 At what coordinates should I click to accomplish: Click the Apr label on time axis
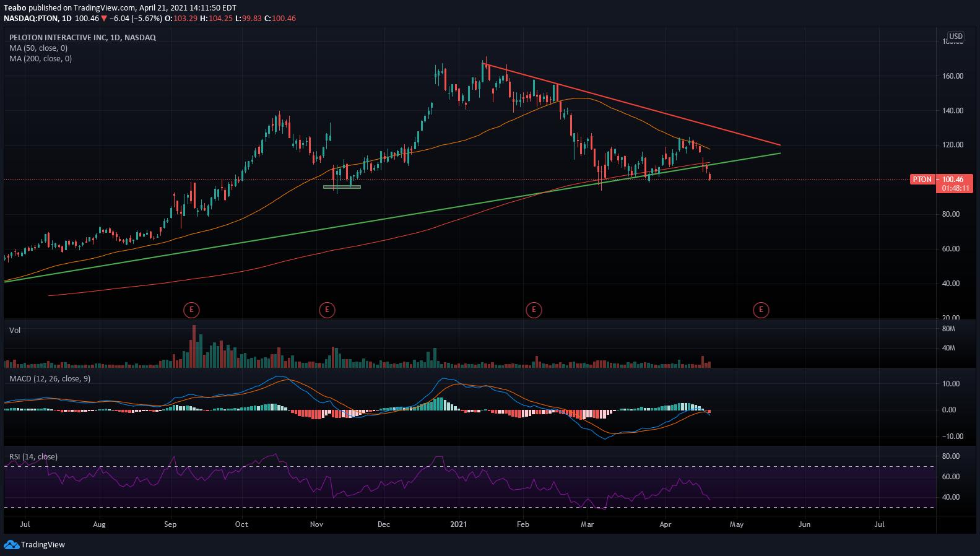tap(666, 524)
